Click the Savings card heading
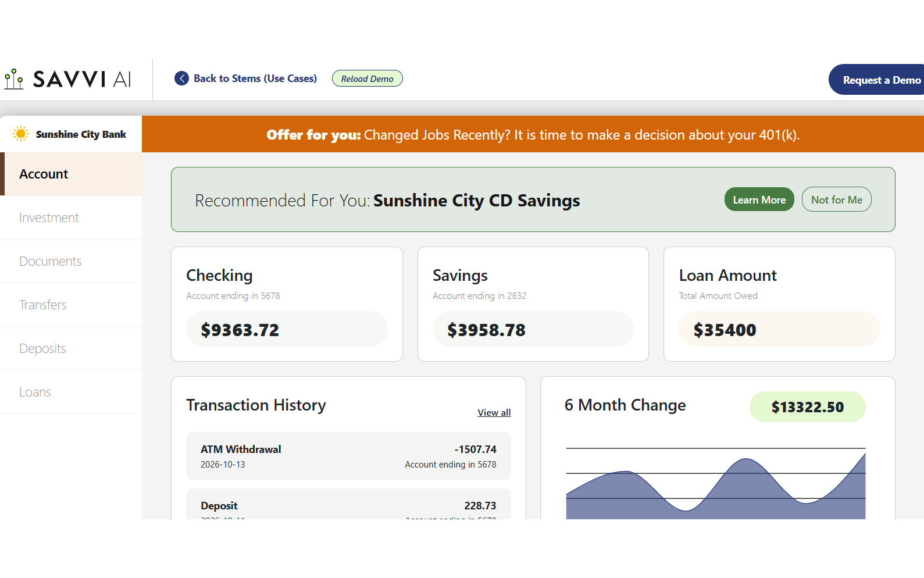The image size is (924, 578). 460,275
